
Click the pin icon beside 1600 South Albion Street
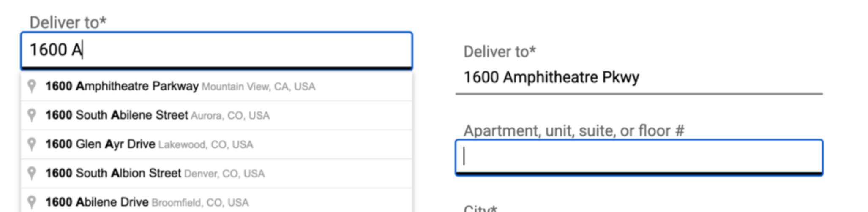click(x=32, y=173)
